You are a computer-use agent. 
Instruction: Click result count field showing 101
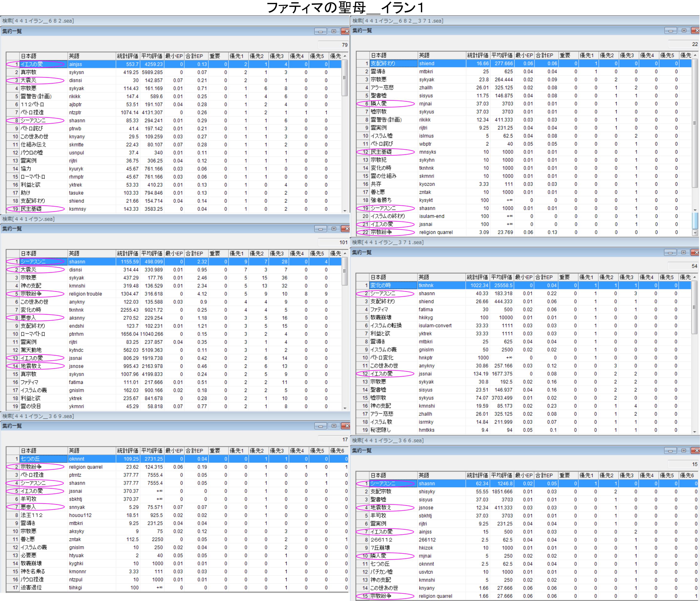pos(333,242)
